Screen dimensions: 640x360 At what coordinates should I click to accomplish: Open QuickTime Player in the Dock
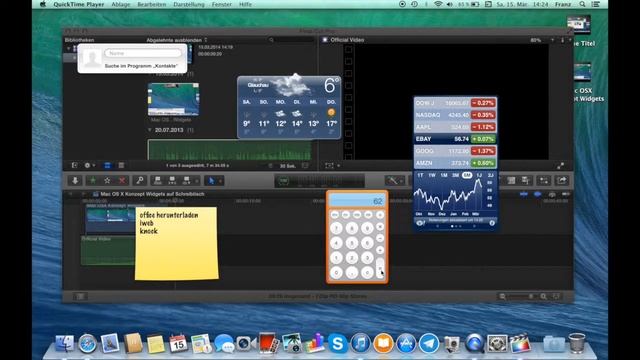(x=474, y=344)
